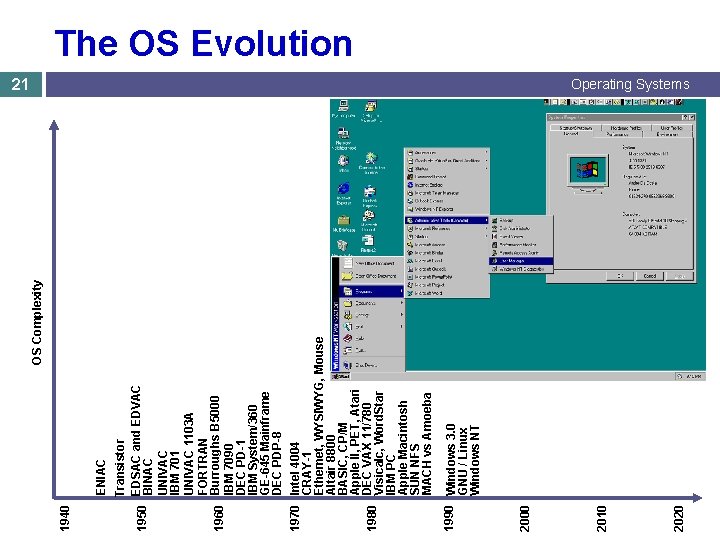720x540 pixels.
Task: Click the "1940" year label on the timeline
Action: 64,519
